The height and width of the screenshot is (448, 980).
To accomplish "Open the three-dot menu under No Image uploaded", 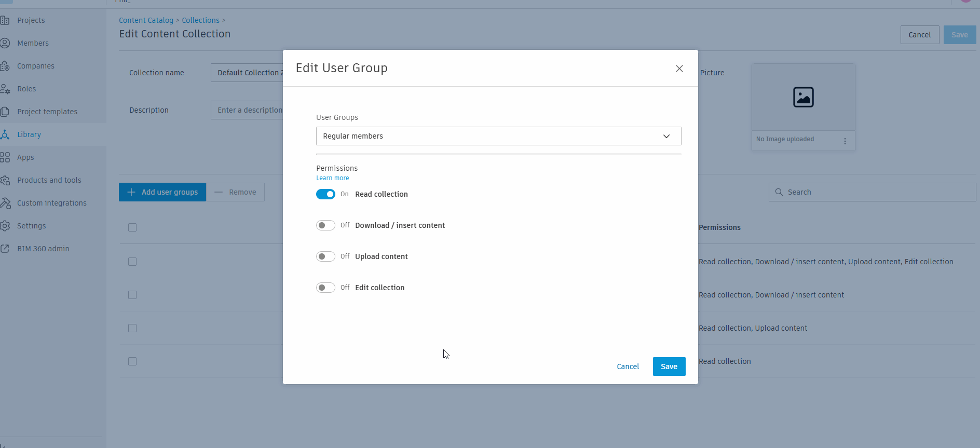I will pos(845,141).
